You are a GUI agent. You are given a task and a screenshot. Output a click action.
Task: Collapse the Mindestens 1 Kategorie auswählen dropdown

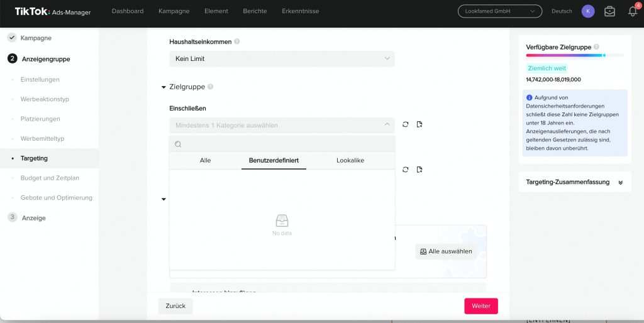(x=282, y=125)
